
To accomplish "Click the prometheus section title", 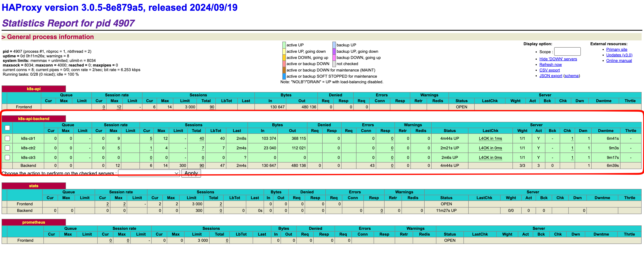I will [x=34, y=222].
